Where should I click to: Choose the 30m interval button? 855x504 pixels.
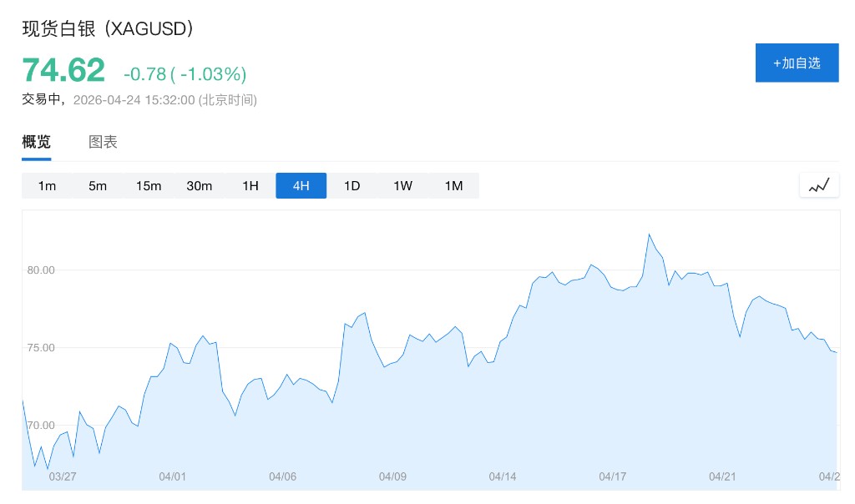[x=200, y=185]
